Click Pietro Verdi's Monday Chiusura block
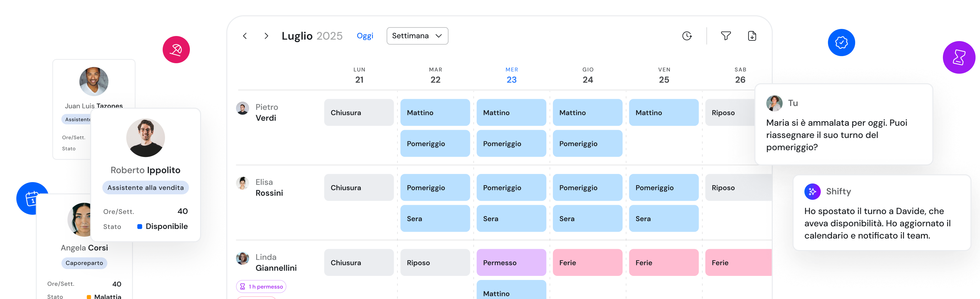The width and height of the screenshot is (980, 299). click(358, 112)
